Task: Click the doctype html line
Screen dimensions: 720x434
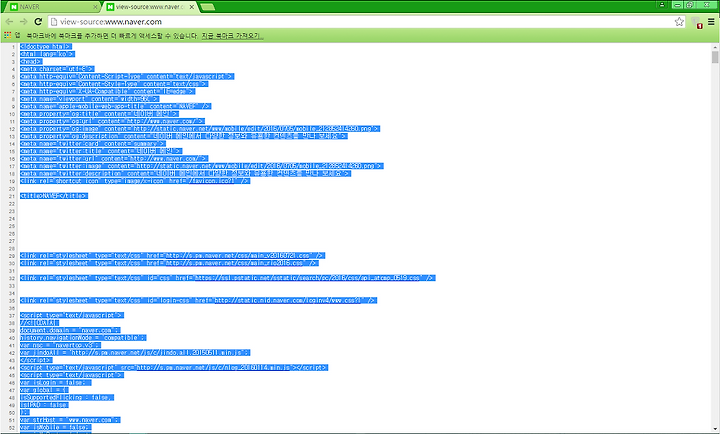Action: pos(46,47)
